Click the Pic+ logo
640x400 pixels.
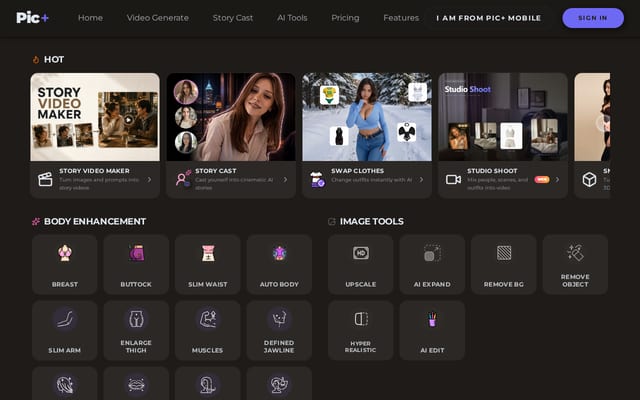click(x=33, y=18)
